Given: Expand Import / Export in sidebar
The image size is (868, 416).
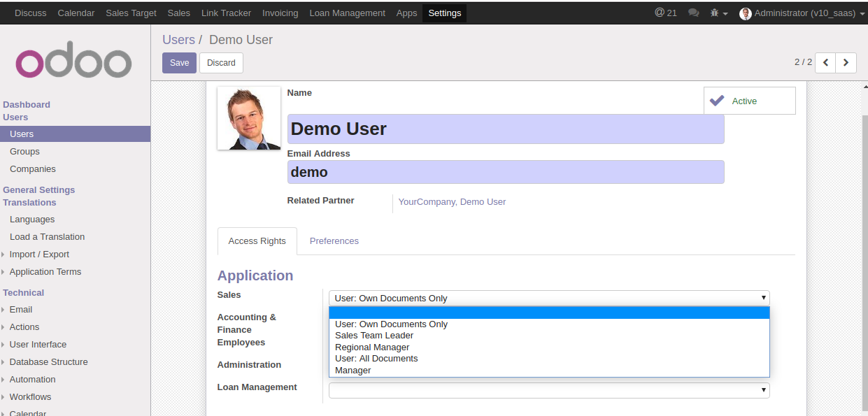Looking at the screenshot, I should click(39, 254).
